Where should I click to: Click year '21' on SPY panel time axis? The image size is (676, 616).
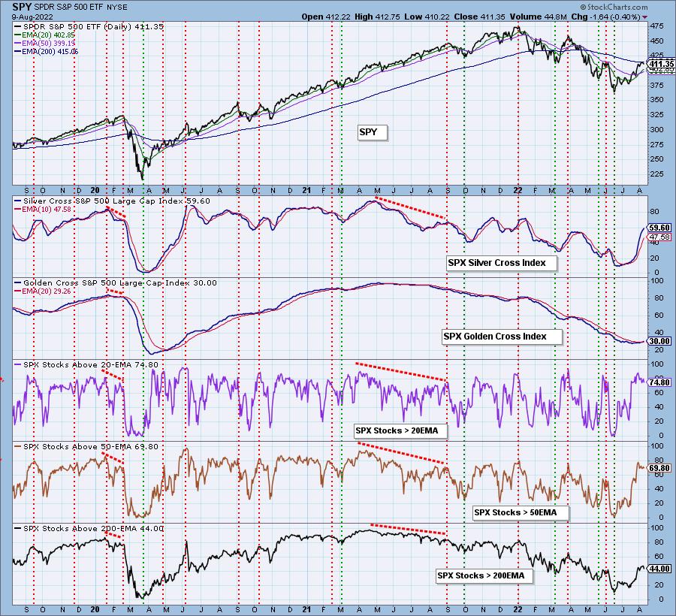[x=306, y=190]
